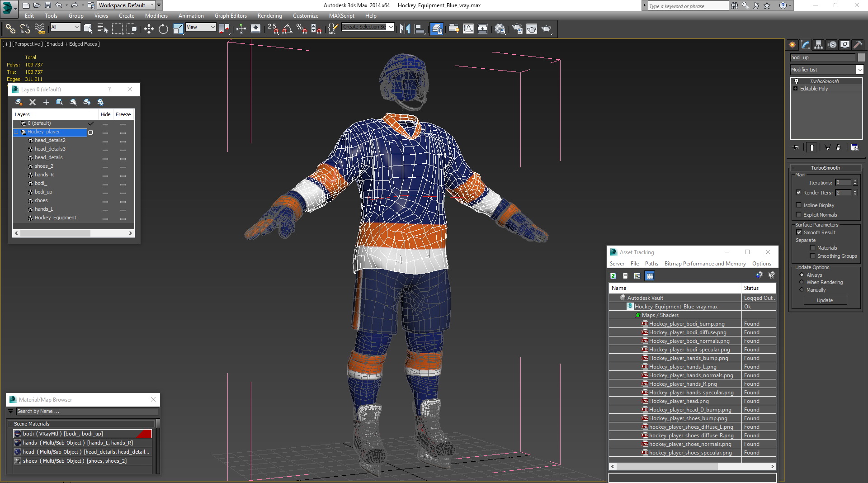Choose the Select Object tool
The height and width of the screenshot is (483, 868).
[x=88, y=29]
